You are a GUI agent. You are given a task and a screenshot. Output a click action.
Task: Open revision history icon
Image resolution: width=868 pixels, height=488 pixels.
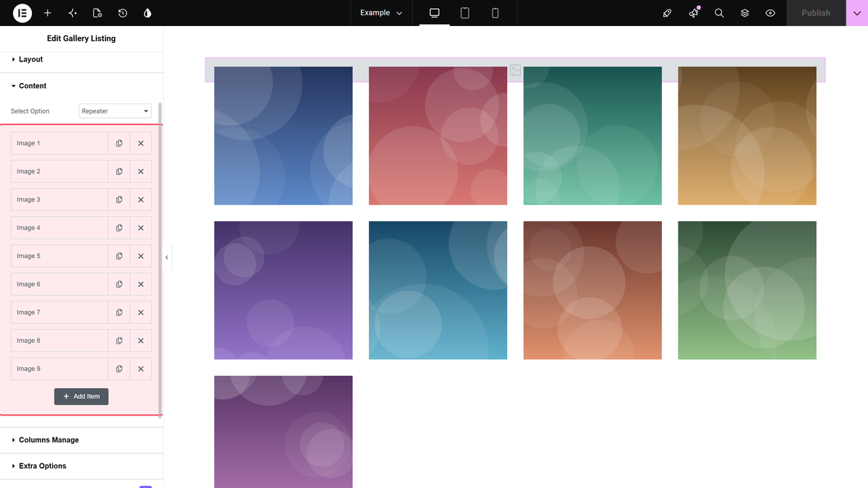point(123,13)
